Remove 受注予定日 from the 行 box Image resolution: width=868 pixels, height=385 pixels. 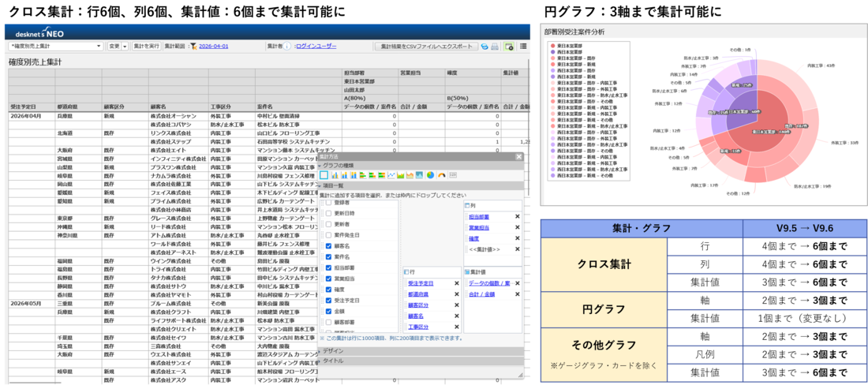click(x=457, y=283)
